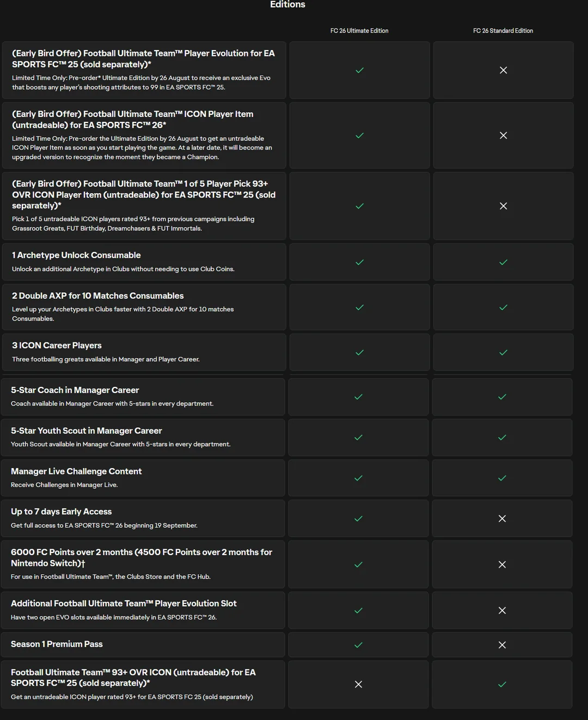The height and width of the screenshot is (720, 588).
Task: Click Standard Edition X for 6000 FC Points row
Action: (x=502, y=564)
